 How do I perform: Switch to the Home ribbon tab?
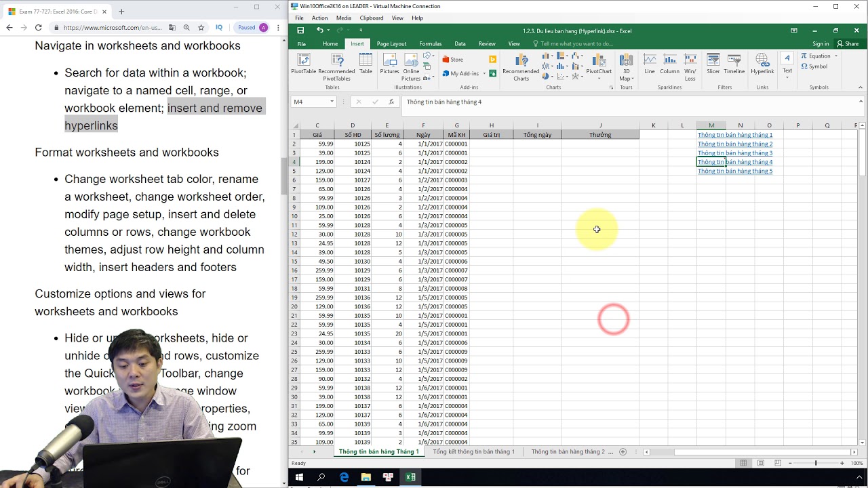pos(330,43)
